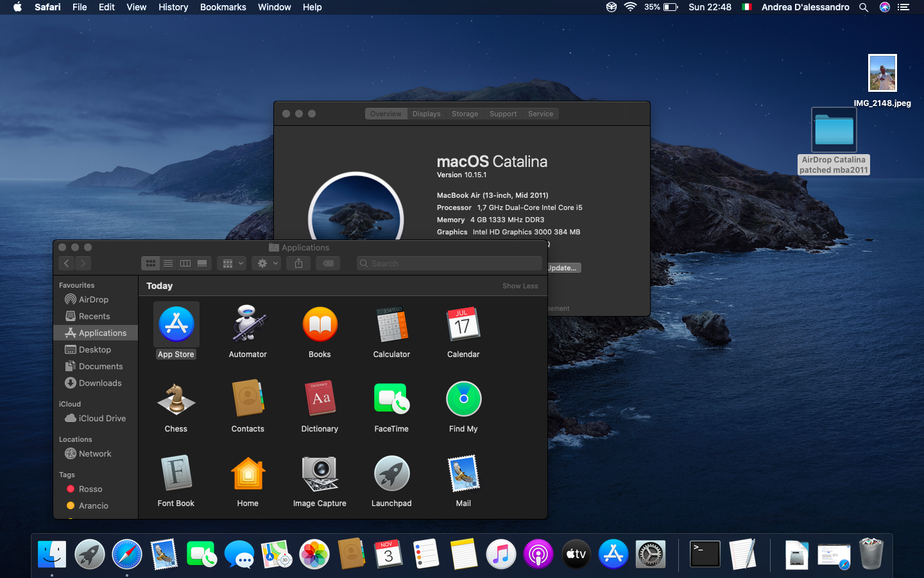Open Notification Center from menu bar
This screenshot has width=924, height=578.
click(903, 7)
